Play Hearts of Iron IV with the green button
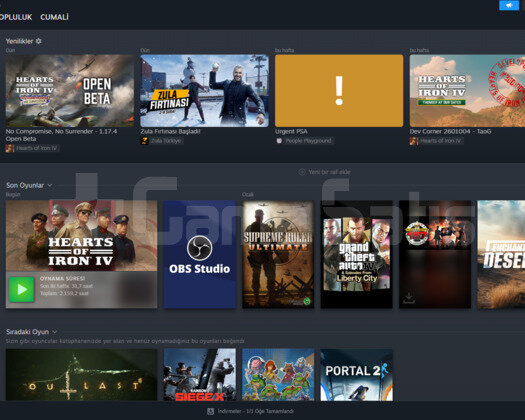Screen dimensions: 525x420 pos(21,289)
